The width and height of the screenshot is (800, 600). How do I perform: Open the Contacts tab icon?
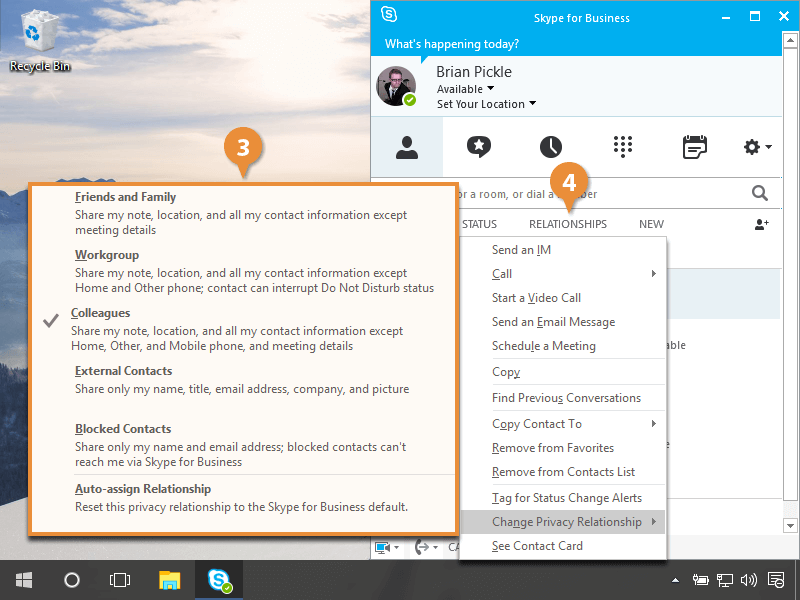[406, 147]
